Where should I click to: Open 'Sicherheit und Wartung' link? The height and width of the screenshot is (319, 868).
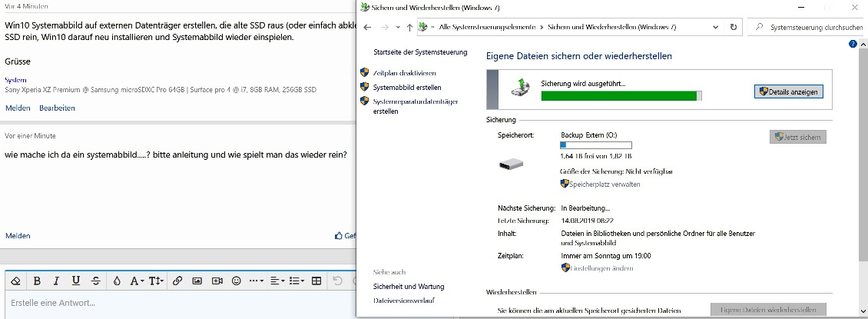pos(409,287)
